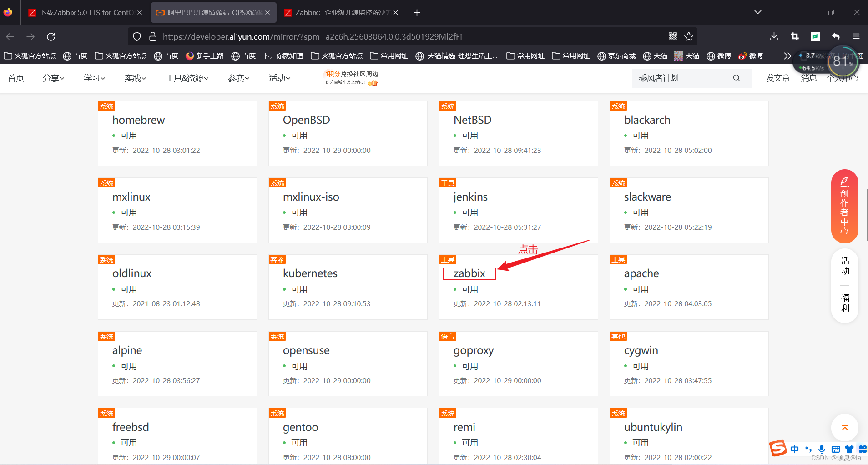868x465 pixels.
Task: Close the Zabbix 企业级开源监控 tab
Action: pos(395,13)
